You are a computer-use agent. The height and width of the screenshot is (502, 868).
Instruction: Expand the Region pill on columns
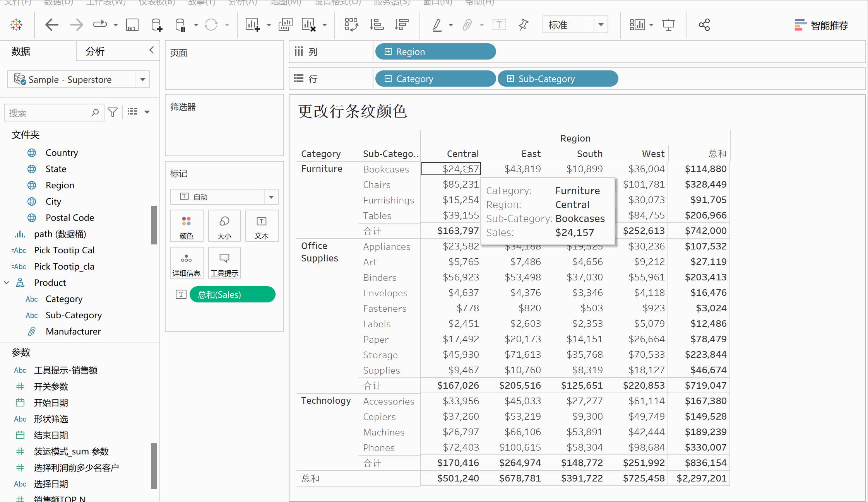(388, 51)
